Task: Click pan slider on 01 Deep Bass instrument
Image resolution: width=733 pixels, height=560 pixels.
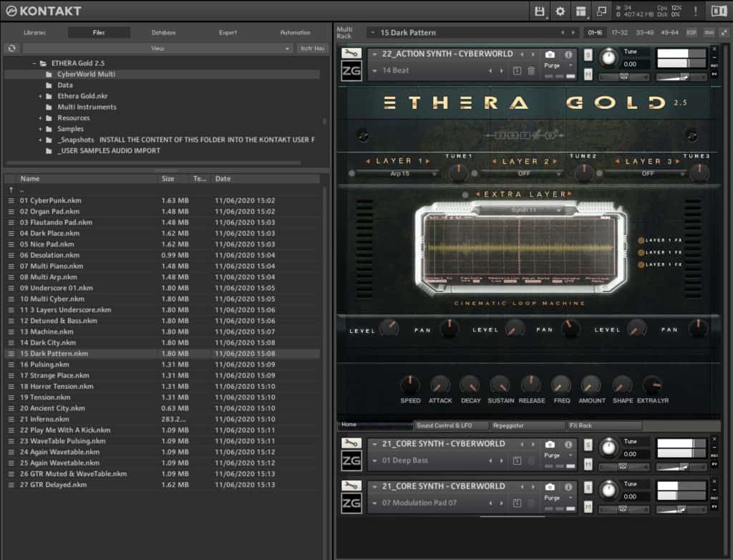Action: [623, 466]
